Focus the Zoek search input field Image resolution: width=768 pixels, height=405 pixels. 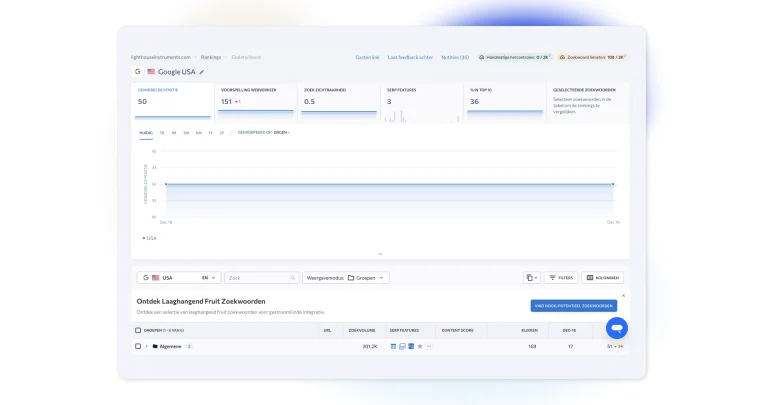(261, 278)
